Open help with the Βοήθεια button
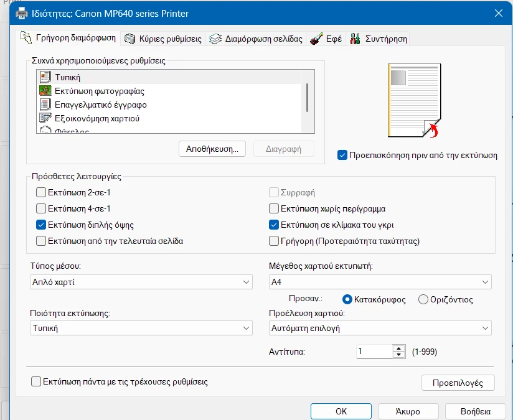Viewport: 513px width, 420px height. (476, 411)
